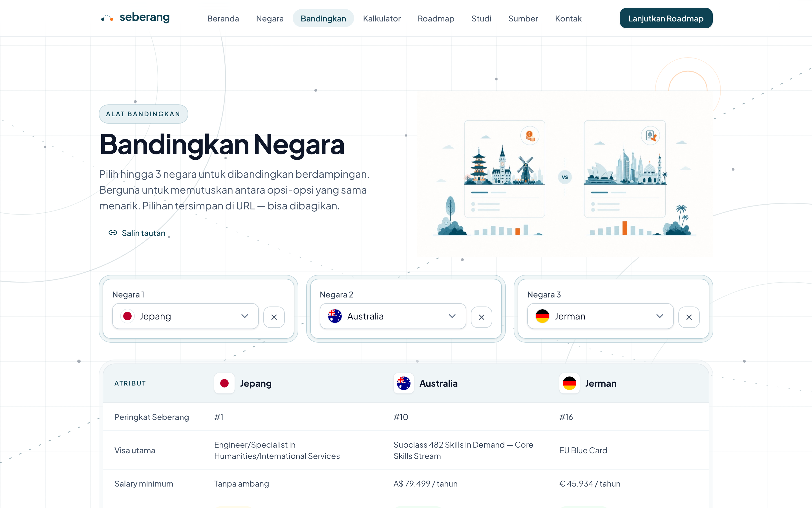
Task: Go to Beranda in the navigation
Action: 223,18
